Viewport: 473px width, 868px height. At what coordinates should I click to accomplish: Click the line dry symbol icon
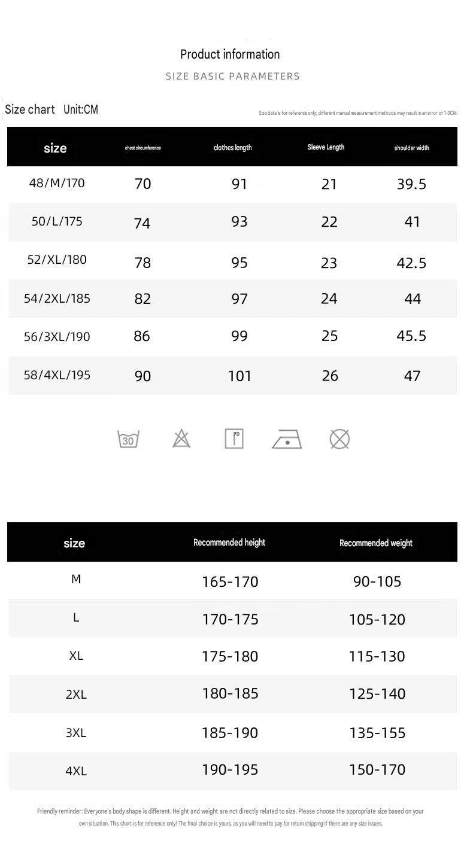click(x=234, y=439)
